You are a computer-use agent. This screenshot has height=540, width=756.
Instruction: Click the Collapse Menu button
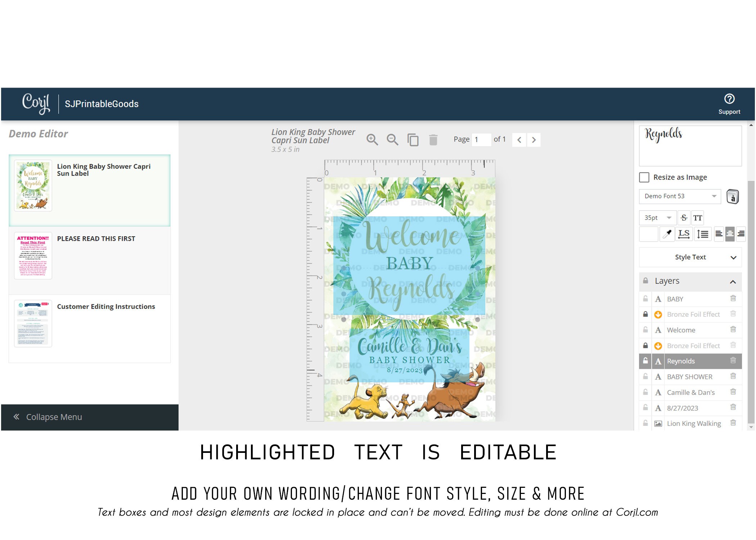(x=90, y=417)
